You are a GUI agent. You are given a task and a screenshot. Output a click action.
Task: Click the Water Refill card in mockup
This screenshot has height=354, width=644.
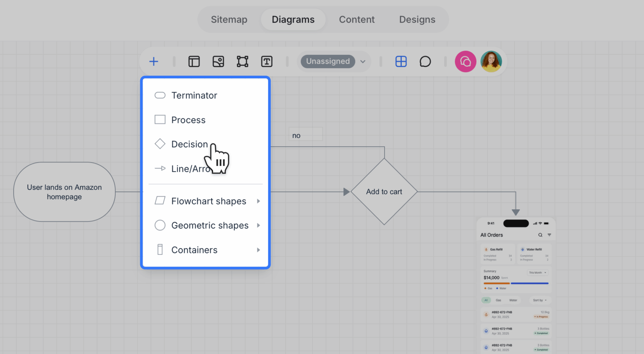pyautogui.click(x=534, y=254)
